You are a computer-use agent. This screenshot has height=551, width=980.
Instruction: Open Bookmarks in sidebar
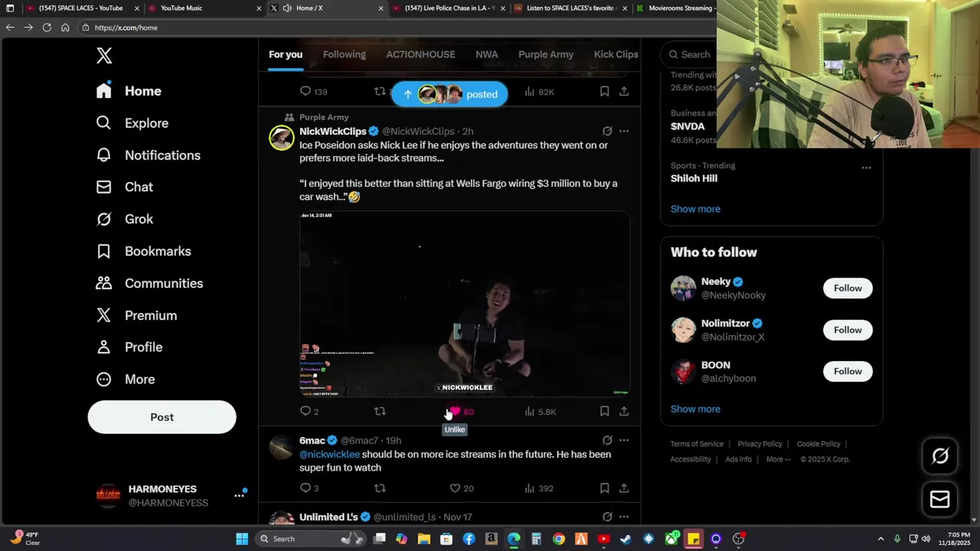point(143,251)
